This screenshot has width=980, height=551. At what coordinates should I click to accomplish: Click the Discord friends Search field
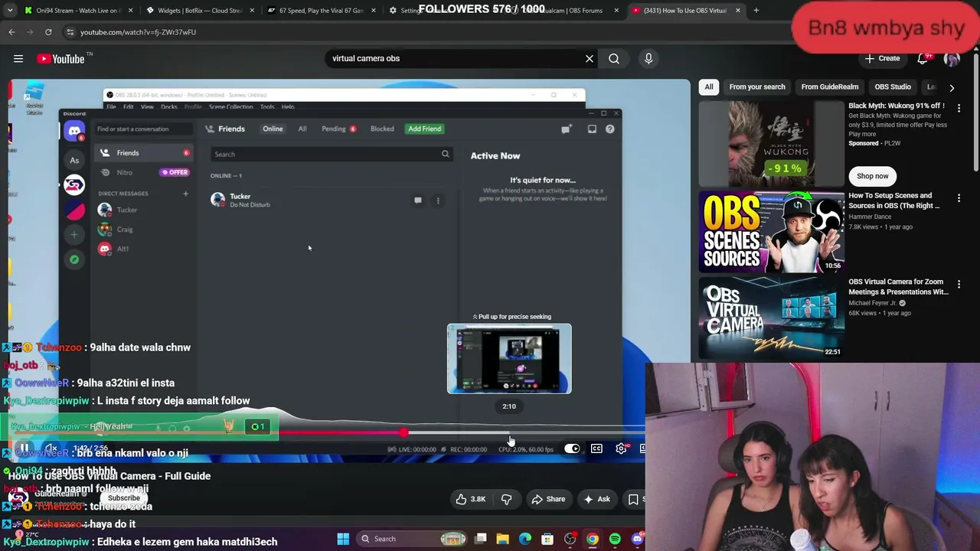331,154
